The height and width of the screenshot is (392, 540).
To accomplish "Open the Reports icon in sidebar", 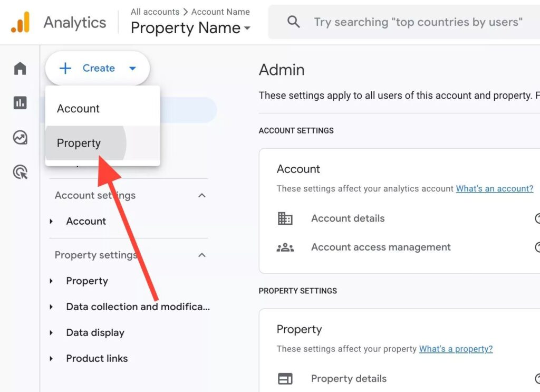I will pyautogui.click(x=20, y=103).
